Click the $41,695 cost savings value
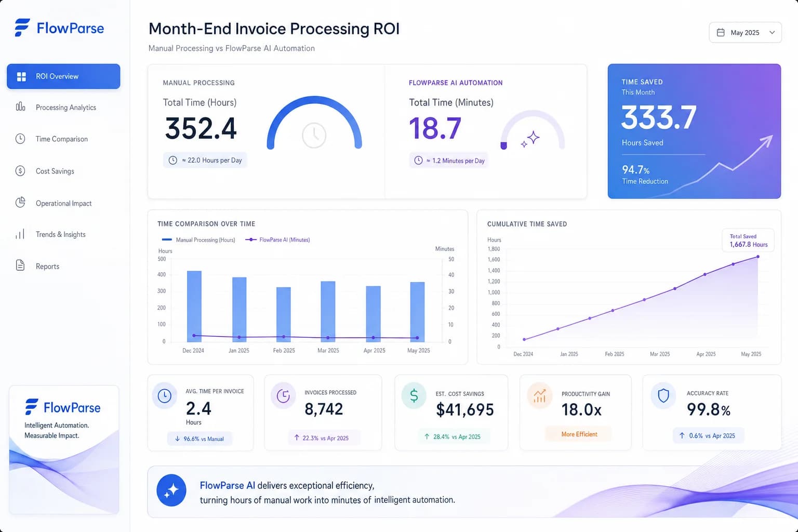Screen dimensions: 798x532 tap(465, 410)
